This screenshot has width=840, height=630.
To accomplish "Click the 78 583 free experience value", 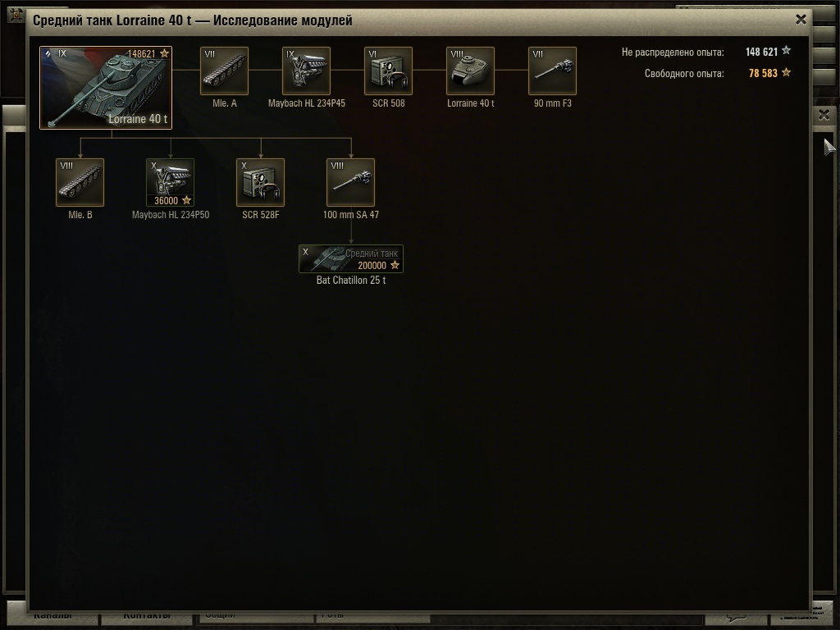I will [763, 73].
